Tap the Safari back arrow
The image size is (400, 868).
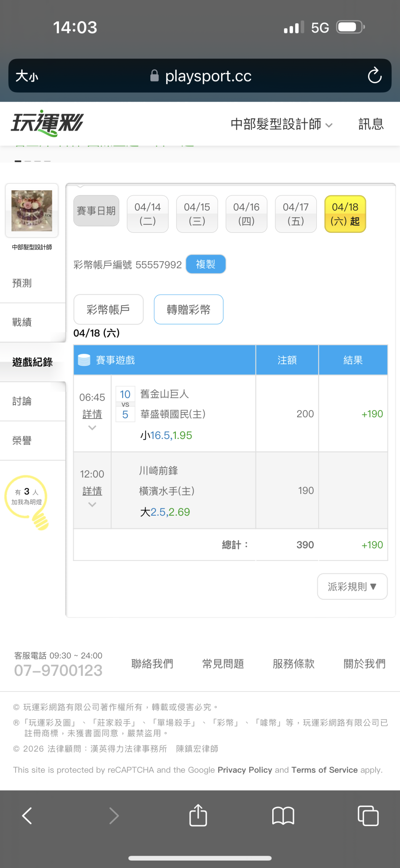tap(27, 816)
